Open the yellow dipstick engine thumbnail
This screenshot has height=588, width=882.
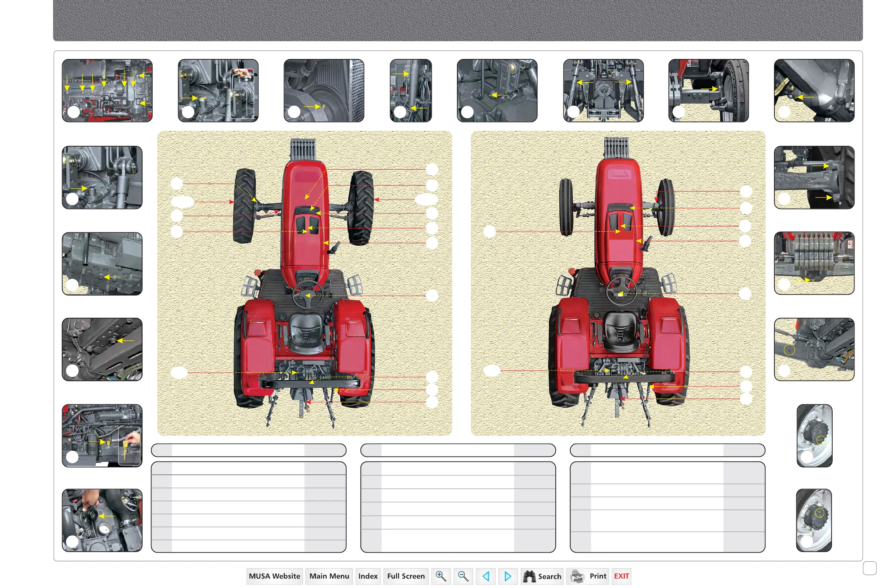tap(102, 435)
